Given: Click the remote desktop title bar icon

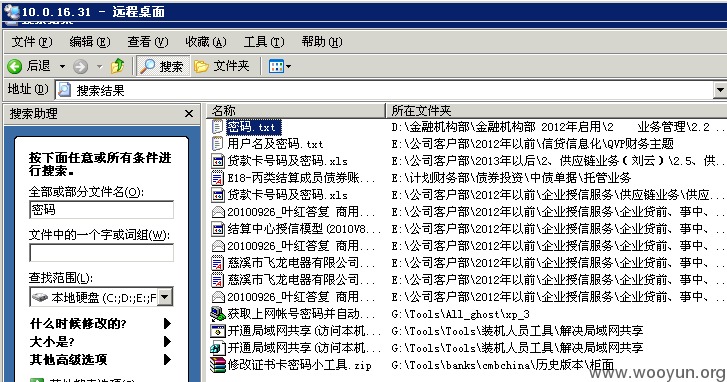Looking at the screenshot, I should pos(11,12).
